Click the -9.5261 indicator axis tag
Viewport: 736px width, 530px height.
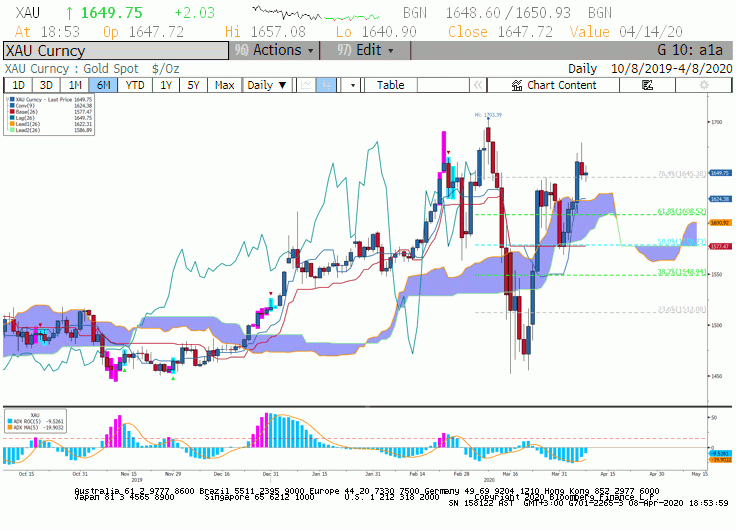(x=721, y=453)
